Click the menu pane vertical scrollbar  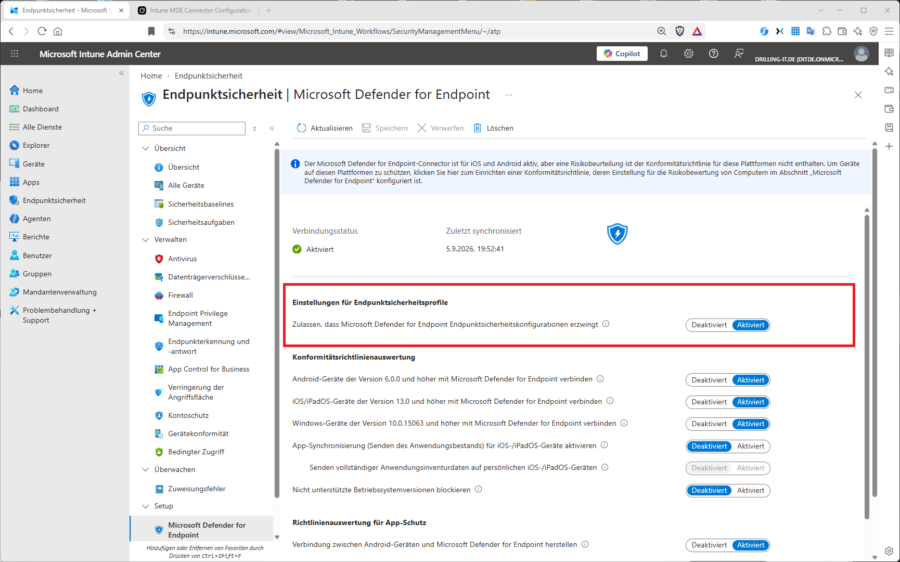277,321
